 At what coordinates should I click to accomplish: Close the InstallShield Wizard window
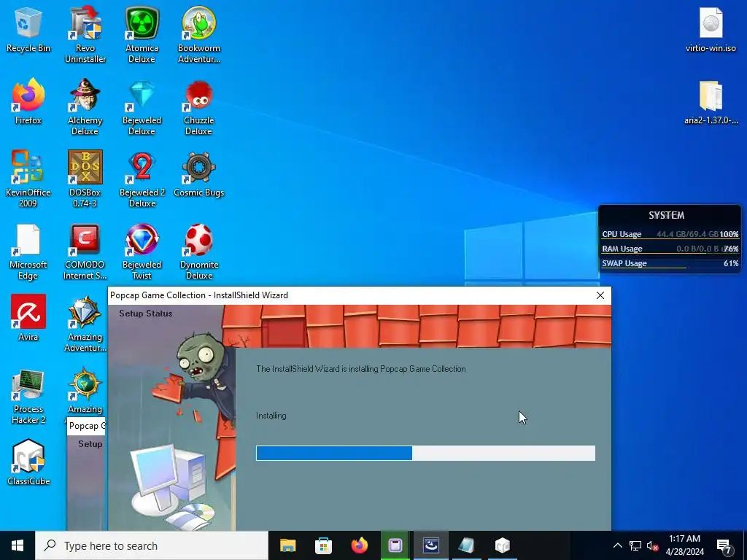pyautogui.click(x=600, y=295)
